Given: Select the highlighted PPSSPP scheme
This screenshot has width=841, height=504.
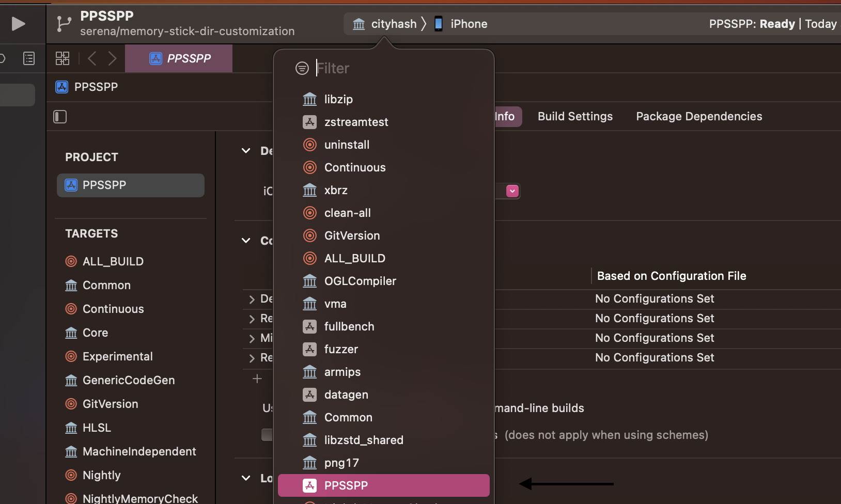Looking at the screenshot, I should click(383, 485).
